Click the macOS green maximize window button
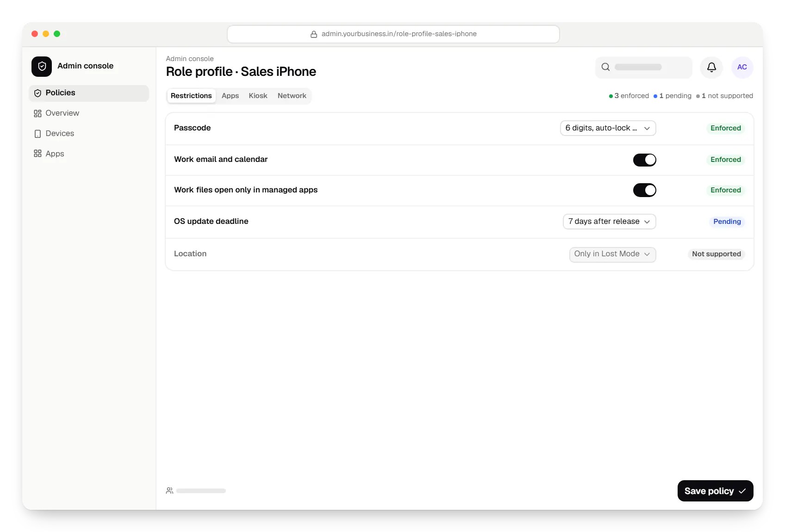 coord(57,34)
